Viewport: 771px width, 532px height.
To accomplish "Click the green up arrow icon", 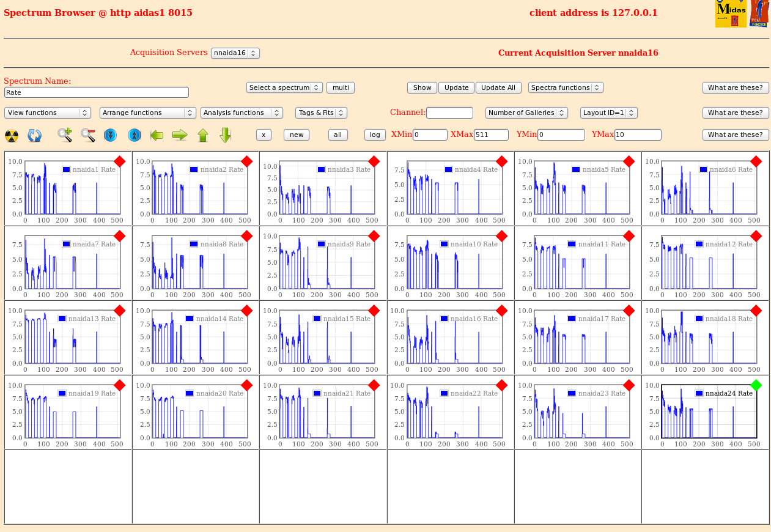I will [203, 135].
